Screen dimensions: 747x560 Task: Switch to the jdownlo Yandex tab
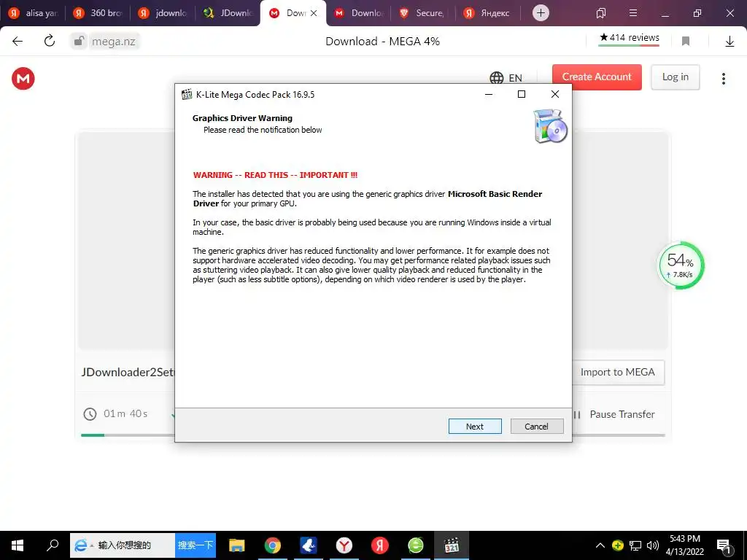tap(163, 13)
